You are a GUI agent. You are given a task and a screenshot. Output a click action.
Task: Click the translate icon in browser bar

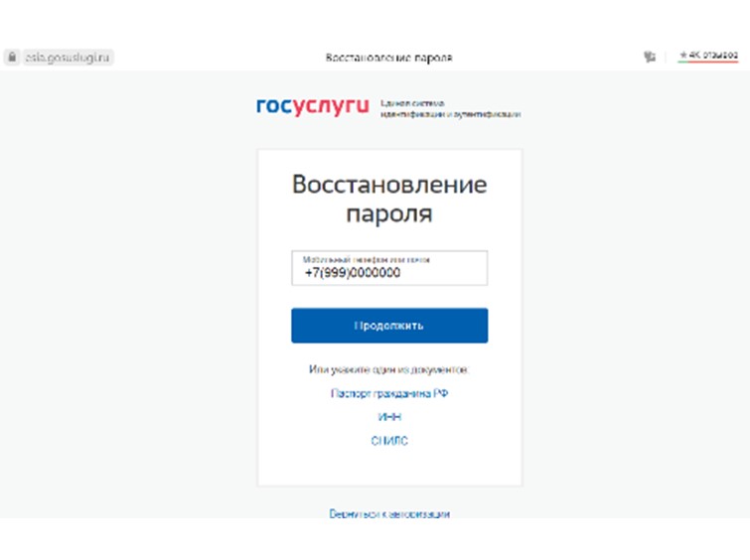tap(650, 58)
